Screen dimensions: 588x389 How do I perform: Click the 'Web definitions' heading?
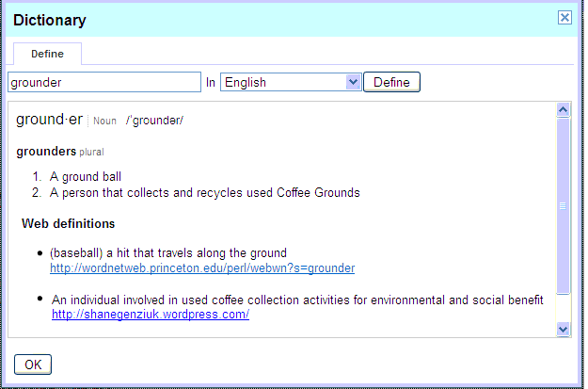tap(69, 224)
